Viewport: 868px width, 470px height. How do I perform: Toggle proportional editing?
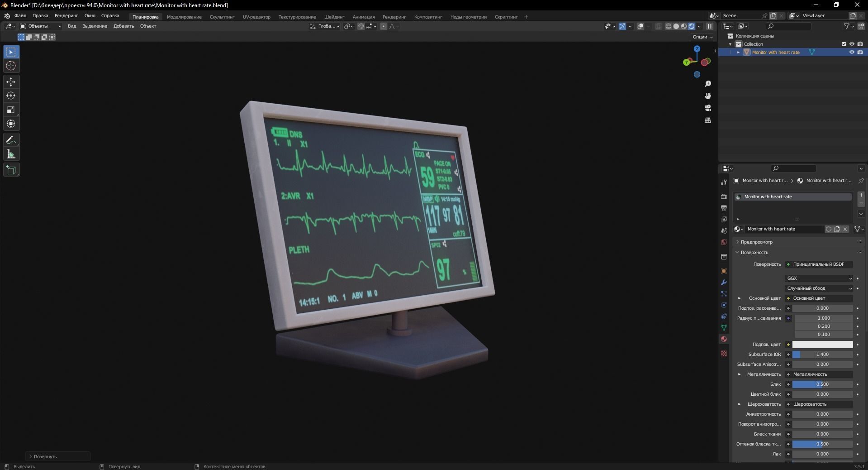(384, 26)
